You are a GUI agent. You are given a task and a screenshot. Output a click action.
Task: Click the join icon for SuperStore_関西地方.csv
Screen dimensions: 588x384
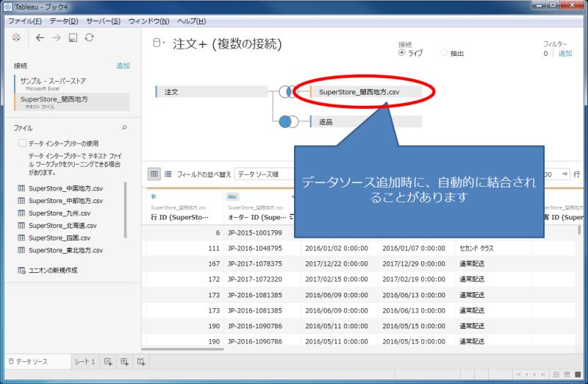click(x=287, y=92)
